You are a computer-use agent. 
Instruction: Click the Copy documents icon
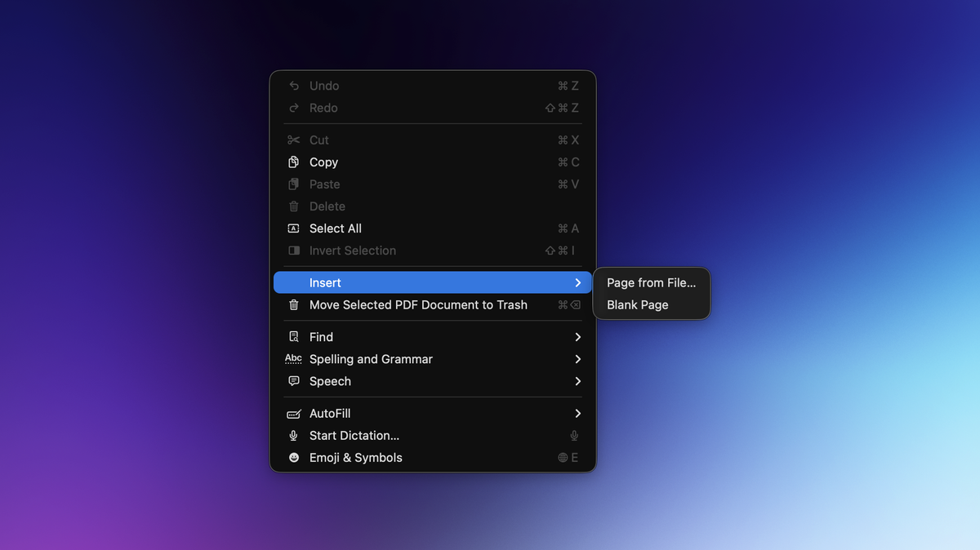[x=294, y=162]
